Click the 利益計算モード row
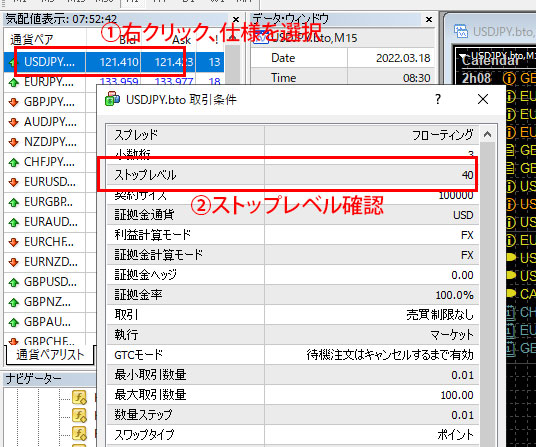536x447 pixels. [x=293, y=235]
